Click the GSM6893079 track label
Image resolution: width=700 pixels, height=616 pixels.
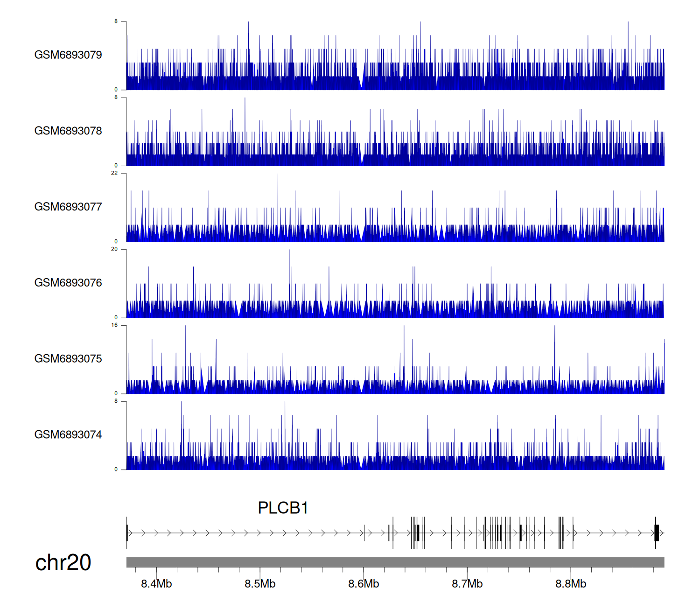coord(68,55)
